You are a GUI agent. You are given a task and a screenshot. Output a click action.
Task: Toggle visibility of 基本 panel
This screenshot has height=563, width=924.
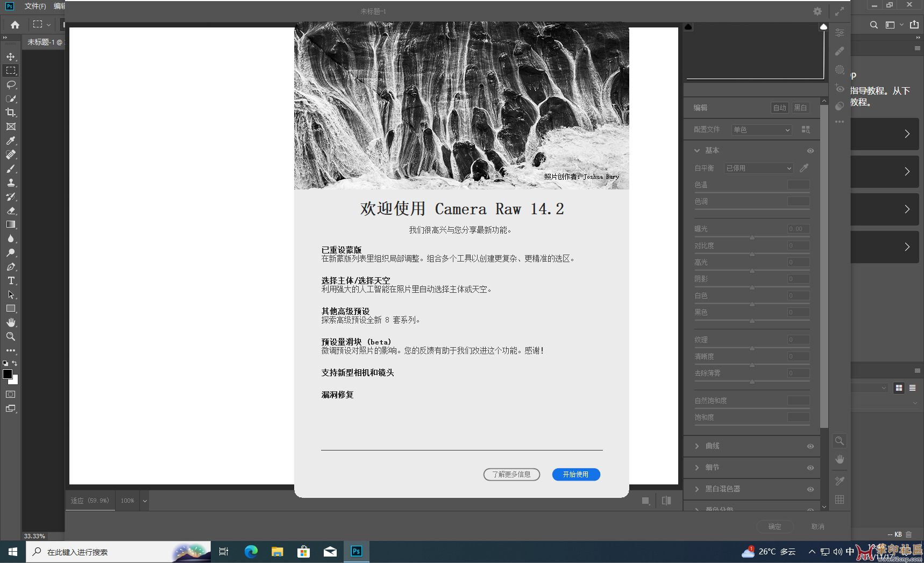(x=811, y=151)
